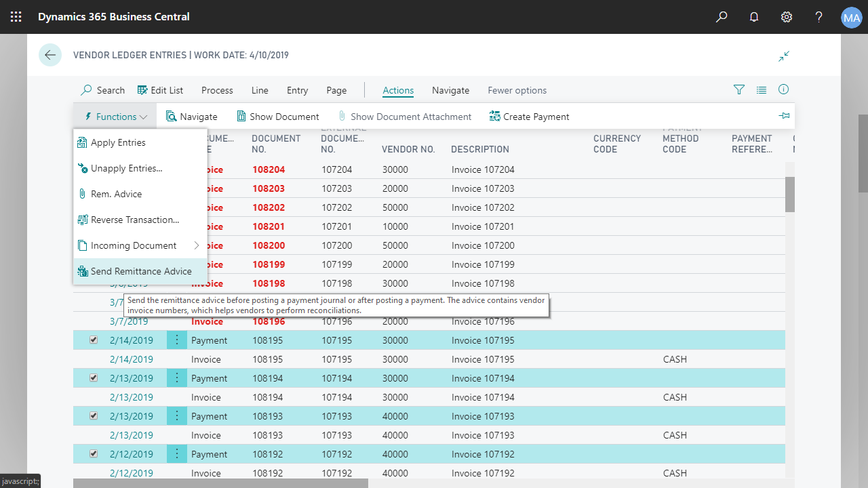Click the Search list action

(103, 90)
